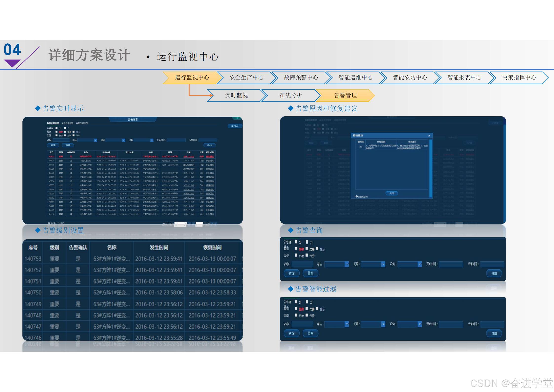Open 安全生产中心 navigation arrow
Screen dimensions: 554x392
click(x=247, y=78)
